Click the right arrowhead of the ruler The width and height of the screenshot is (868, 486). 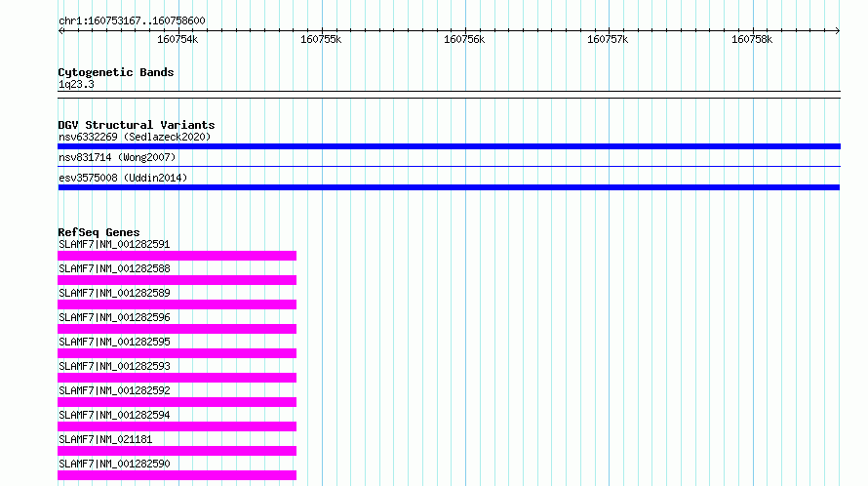[x=838, y=31]
